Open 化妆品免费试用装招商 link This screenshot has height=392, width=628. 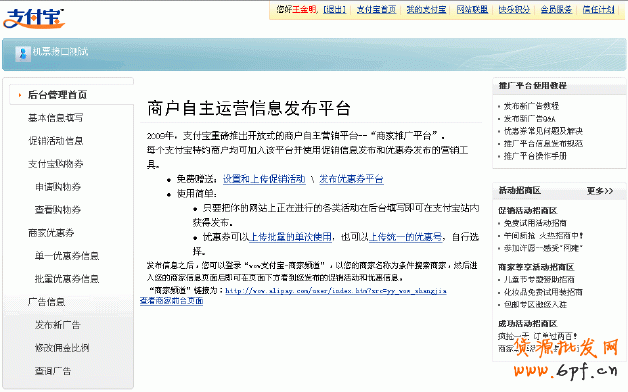pyautogui.click(x=543, y=292)
